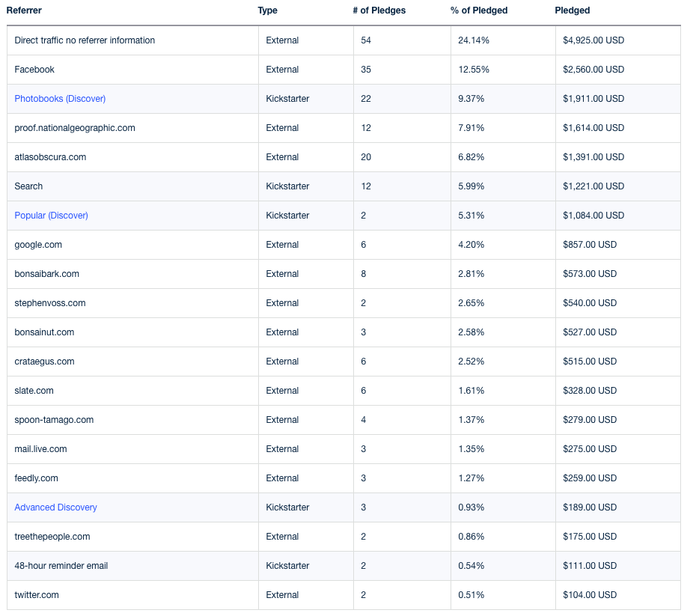699x616 pixels.
Task: Open the Advanced Discovery link
Action: (x=55, y=507)
